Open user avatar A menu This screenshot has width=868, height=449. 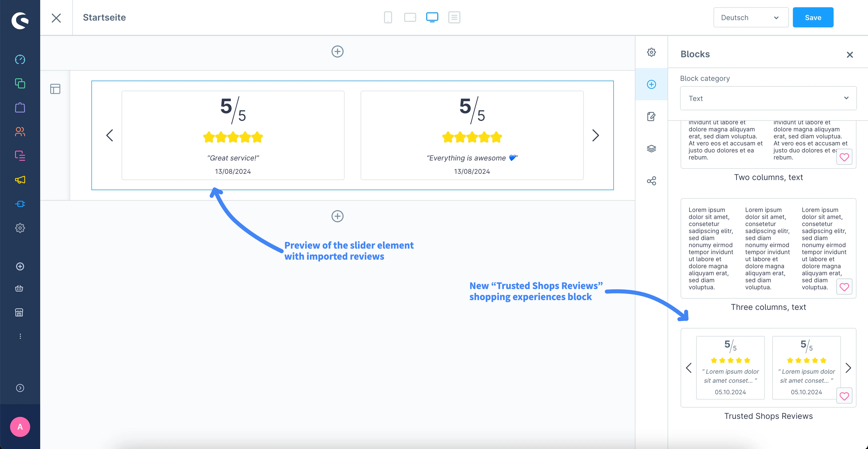point(20,427)
